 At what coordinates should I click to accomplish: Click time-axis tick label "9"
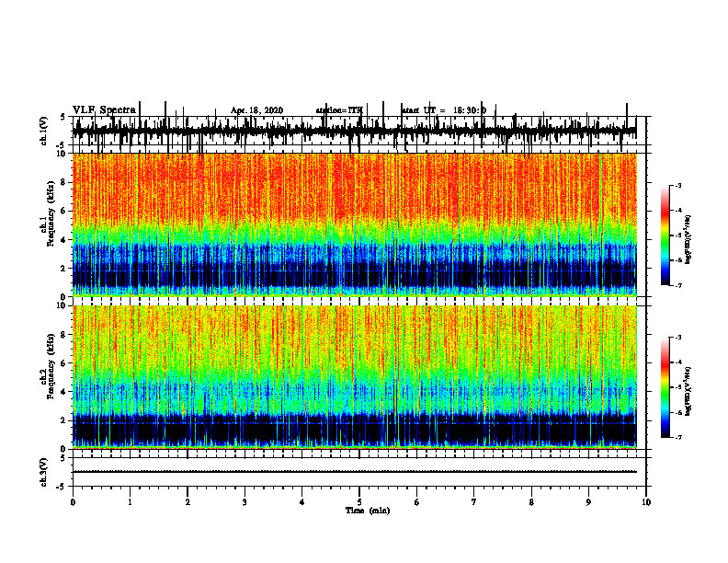pyautogui.click(x=588, y=502)
